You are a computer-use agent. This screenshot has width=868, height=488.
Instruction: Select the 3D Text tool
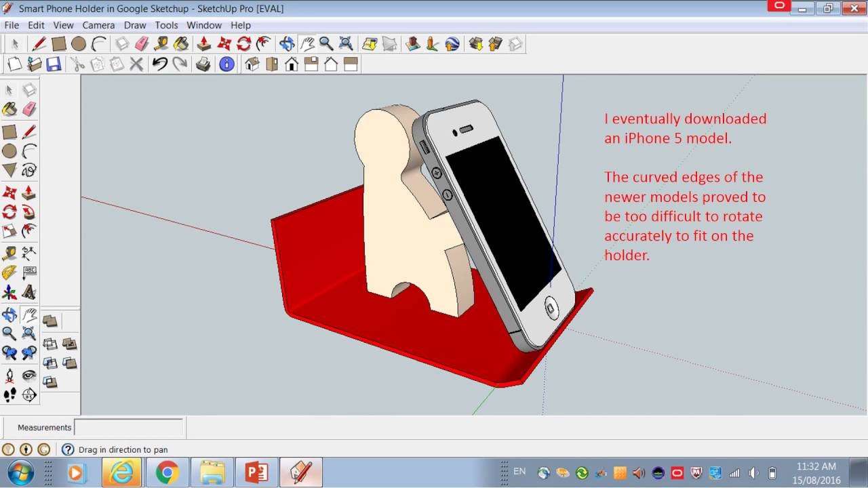pyautogui.click(x=29, y=293)
